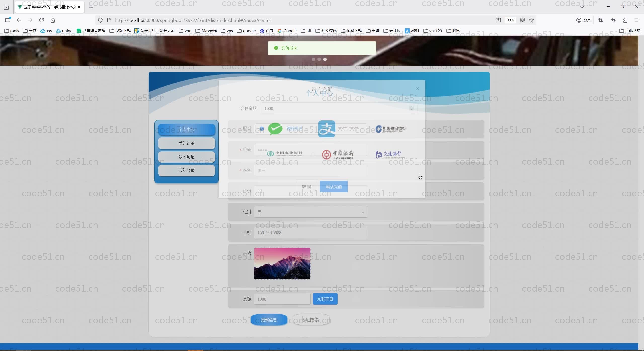
Task: Expand the browser tab list chevron
Action: coord(582,7)
